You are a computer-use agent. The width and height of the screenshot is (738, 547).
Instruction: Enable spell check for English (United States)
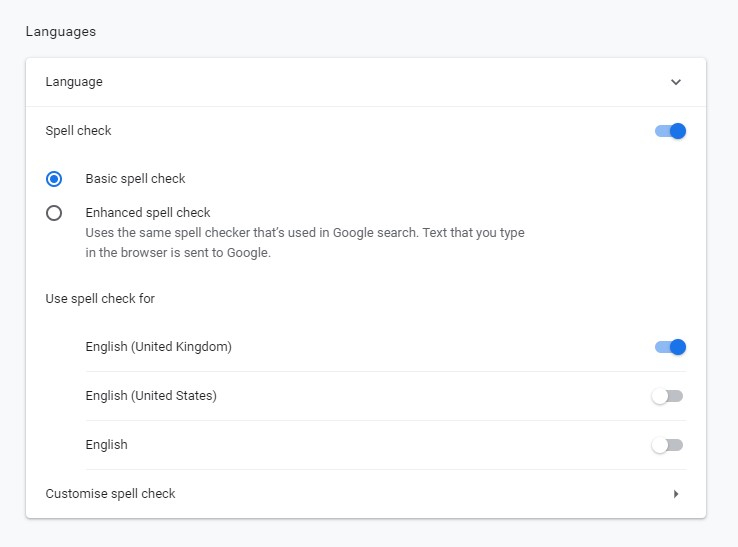click(667, 396)
